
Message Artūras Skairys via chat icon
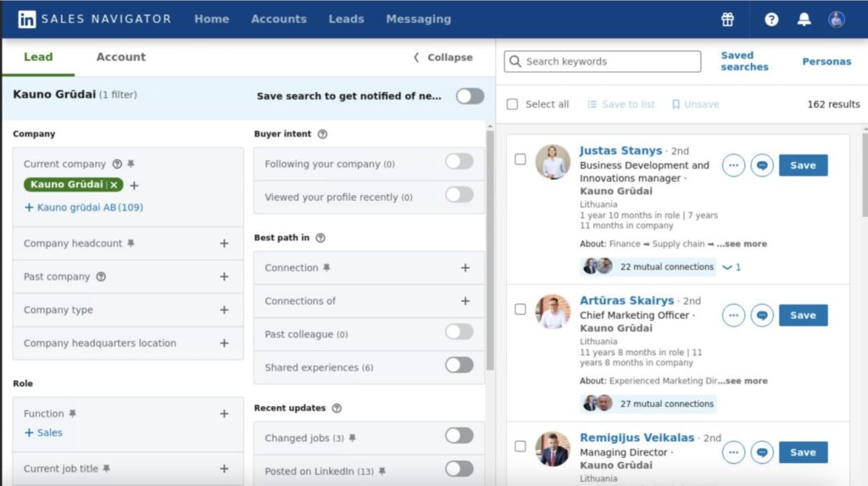tap(762, 316)
